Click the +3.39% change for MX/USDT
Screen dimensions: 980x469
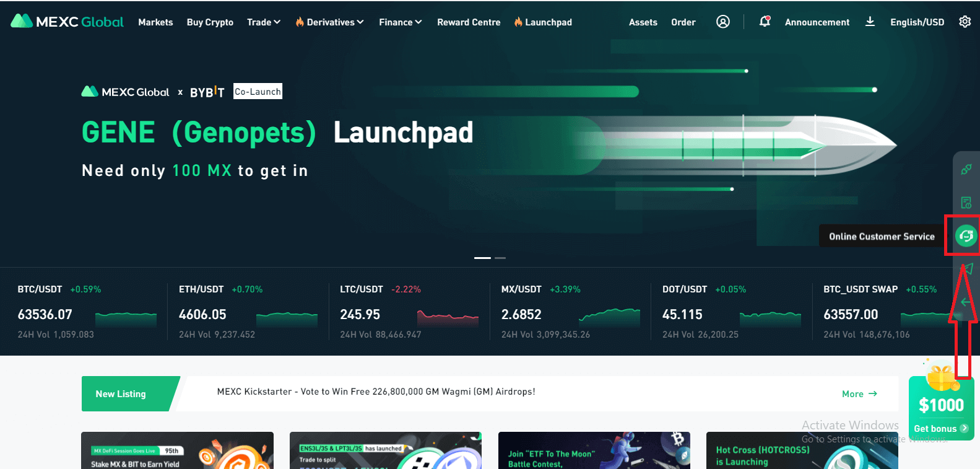point(565,289)
